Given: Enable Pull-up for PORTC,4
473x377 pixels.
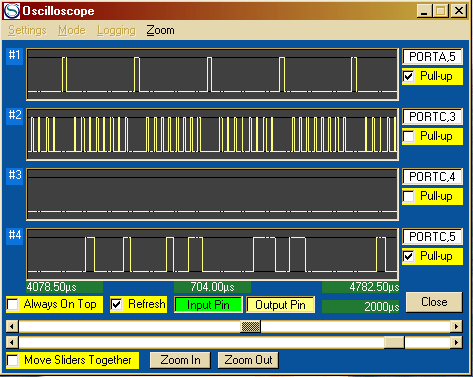Looking at the screenshot, I should pos(409,196).
